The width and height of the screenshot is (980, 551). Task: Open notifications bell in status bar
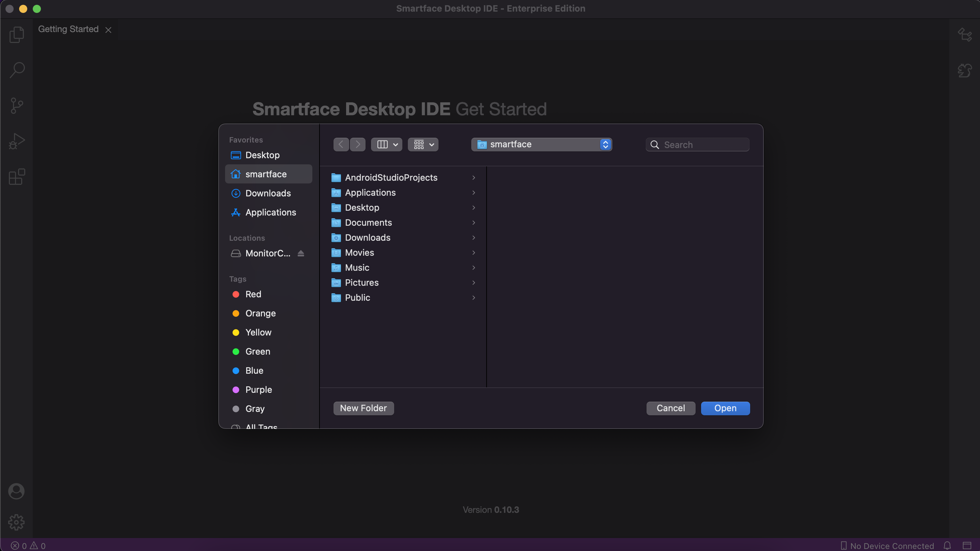[x=947, y=546]
